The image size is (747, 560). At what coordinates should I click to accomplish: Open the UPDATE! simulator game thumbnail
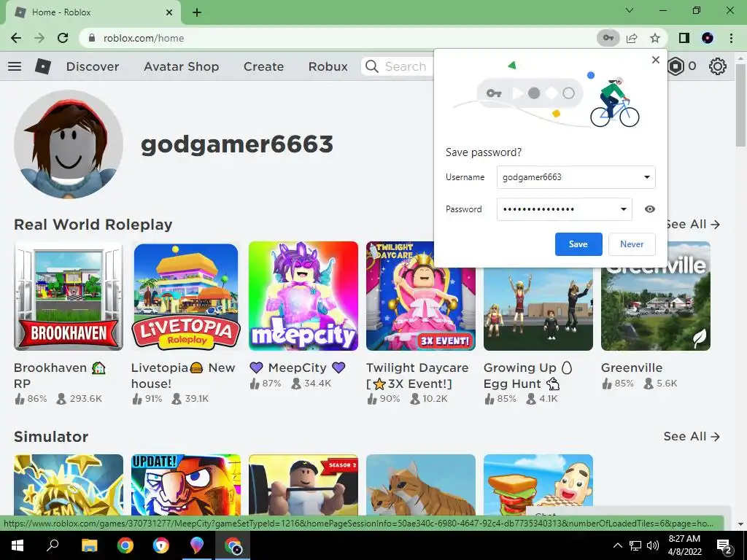(186, 485)
